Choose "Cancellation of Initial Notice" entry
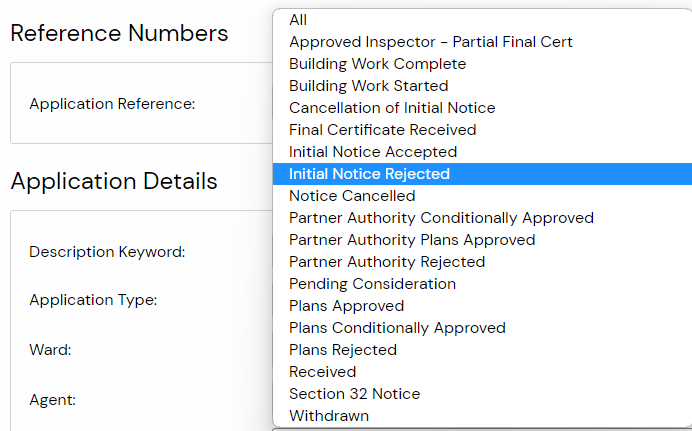Image resolution: width=692 pixels, height=431 pixels. pyautogui.click(x=392, y=108)
